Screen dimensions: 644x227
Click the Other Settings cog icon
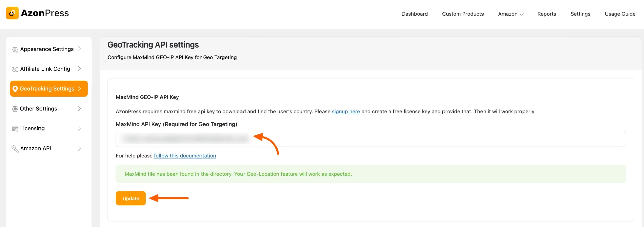[x=15, y=109]
